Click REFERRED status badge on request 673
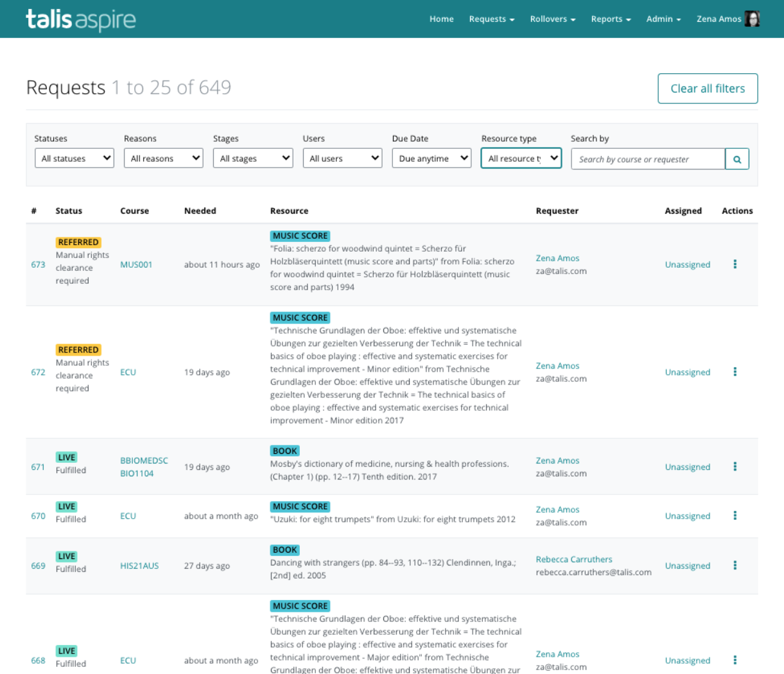This screenshot has width=784, height=674. [78, 242]
